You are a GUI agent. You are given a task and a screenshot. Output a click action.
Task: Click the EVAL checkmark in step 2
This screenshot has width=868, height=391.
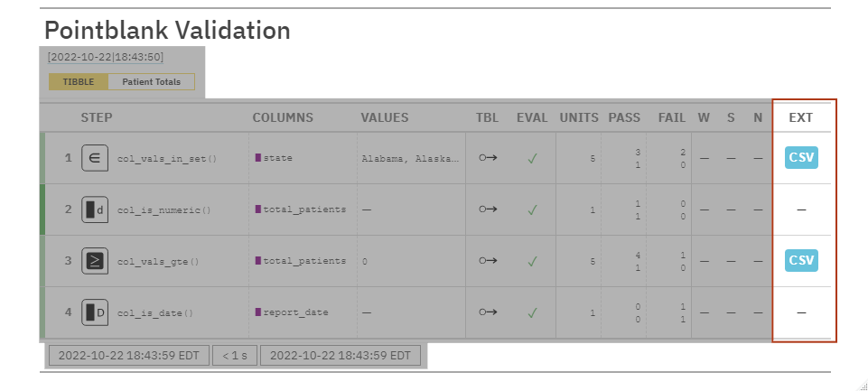click(533, 209)
